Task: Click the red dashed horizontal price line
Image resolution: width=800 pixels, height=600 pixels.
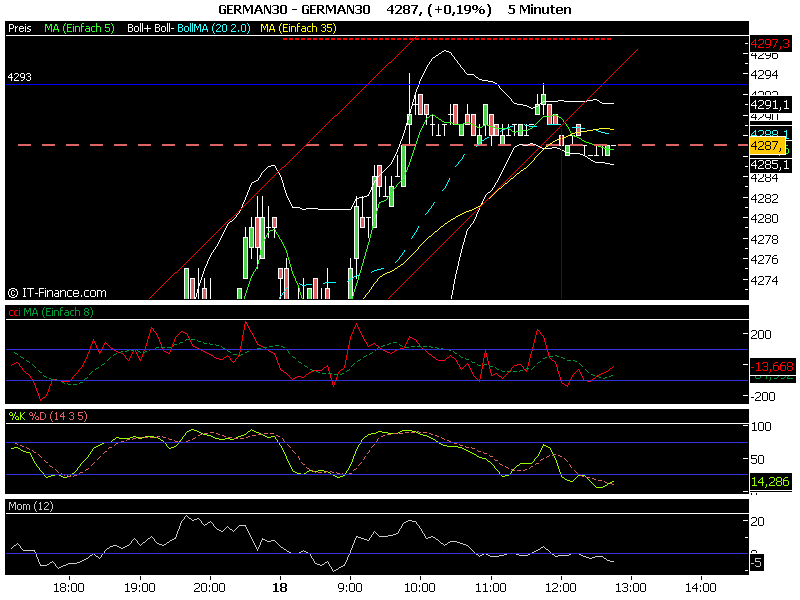Action: tap(300, 145)
